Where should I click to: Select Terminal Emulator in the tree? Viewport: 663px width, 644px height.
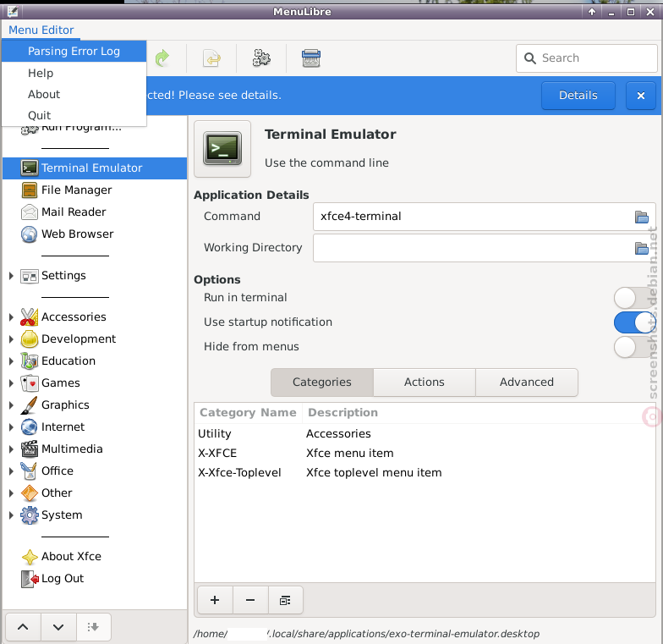tap(95, 168)
